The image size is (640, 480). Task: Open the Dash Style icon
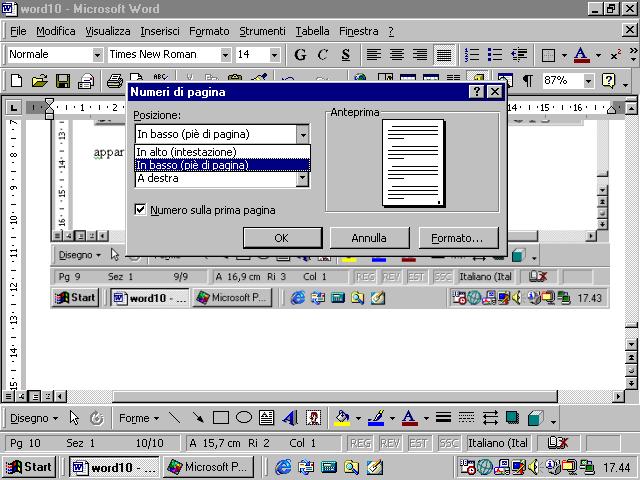click(466, 418)
